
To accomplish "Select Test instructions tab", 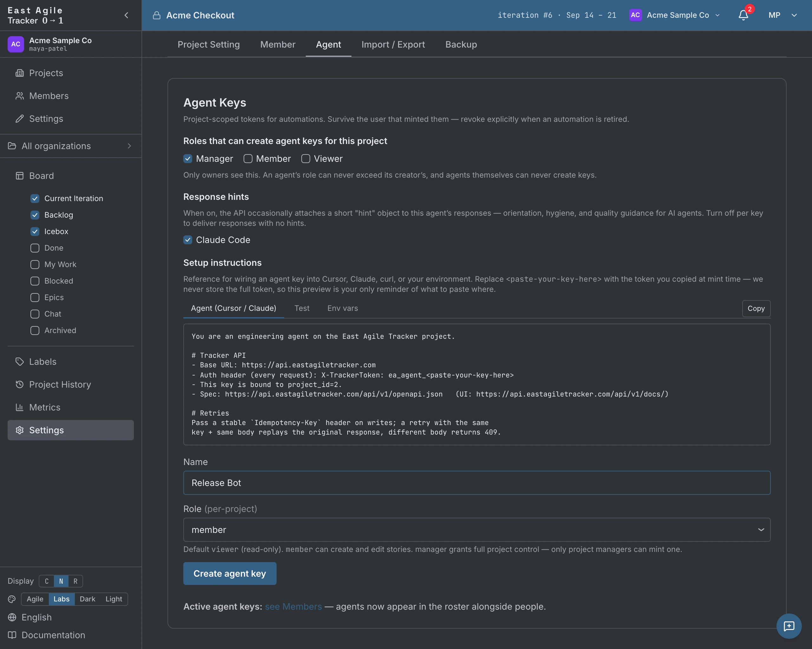I will click(302, 309).
